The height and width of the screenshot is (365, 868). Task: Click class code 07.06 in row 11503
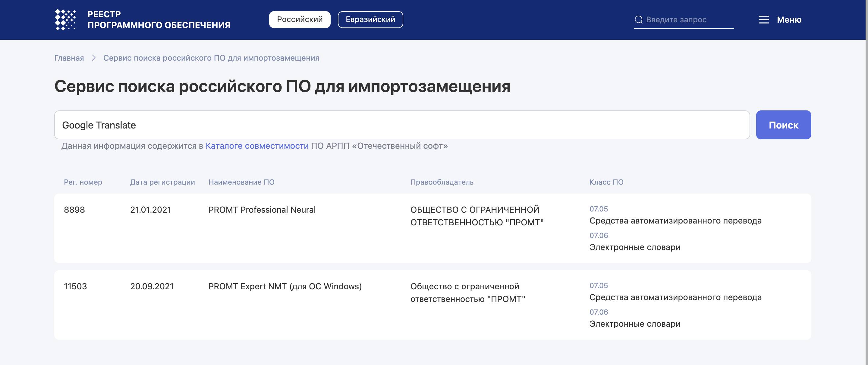pyautogui.click(x=599, y=312)
